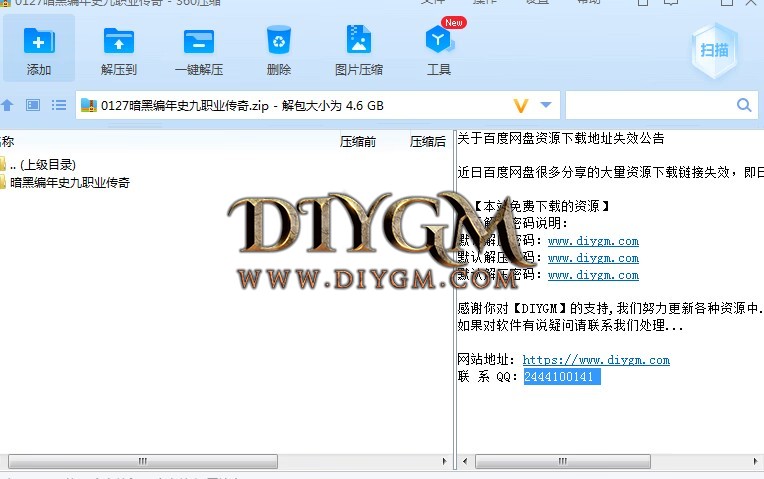The width and height of the screenshot is (764, 479).
Task: Start the 扫描 (Scan) hexagon button
Action: coord(714,51)
